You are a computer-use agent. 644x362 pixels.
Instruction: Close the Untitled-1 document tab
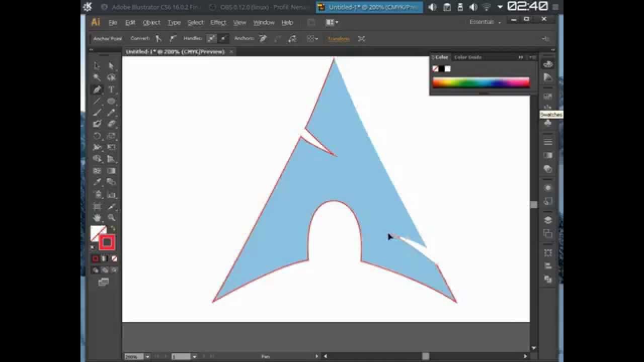[x=231, y=52]
